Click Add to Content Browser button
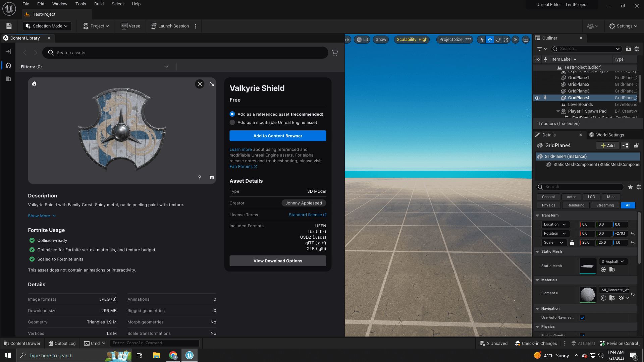Image resolution: width=644 pixels, height=362 pixels. tap(278, 136)
